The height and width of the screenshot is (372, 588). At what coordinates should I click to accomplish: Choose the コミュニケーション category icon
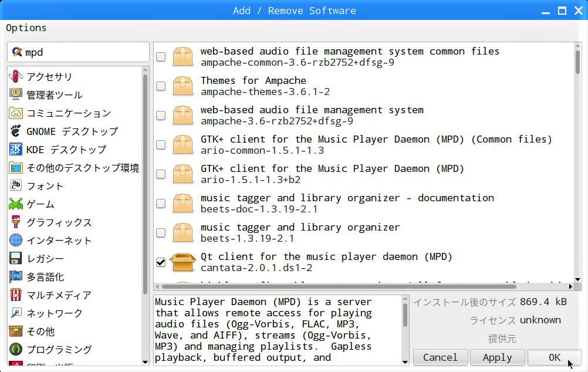coord(16,113)
